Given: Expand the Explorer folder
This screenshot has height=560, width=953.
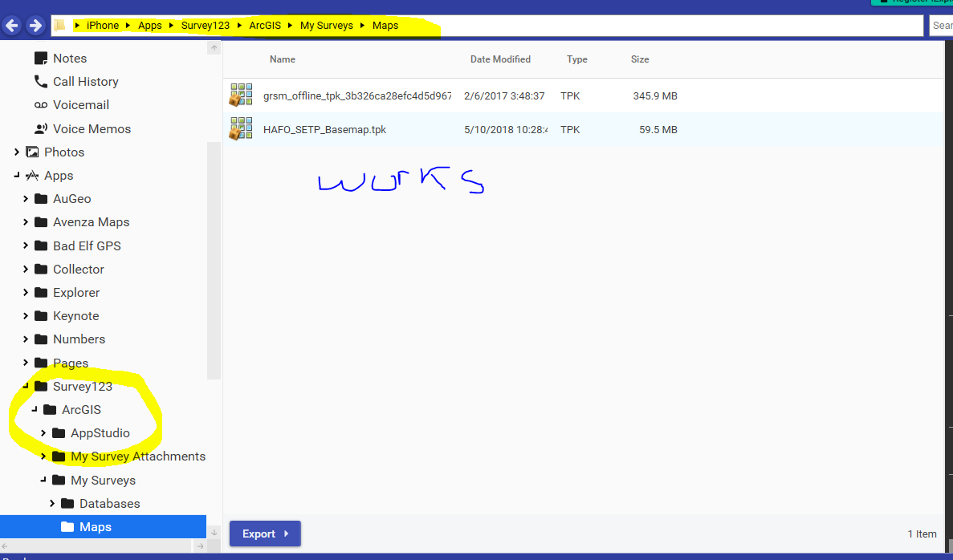Looking at the screenshot, I should click(26, 292).
